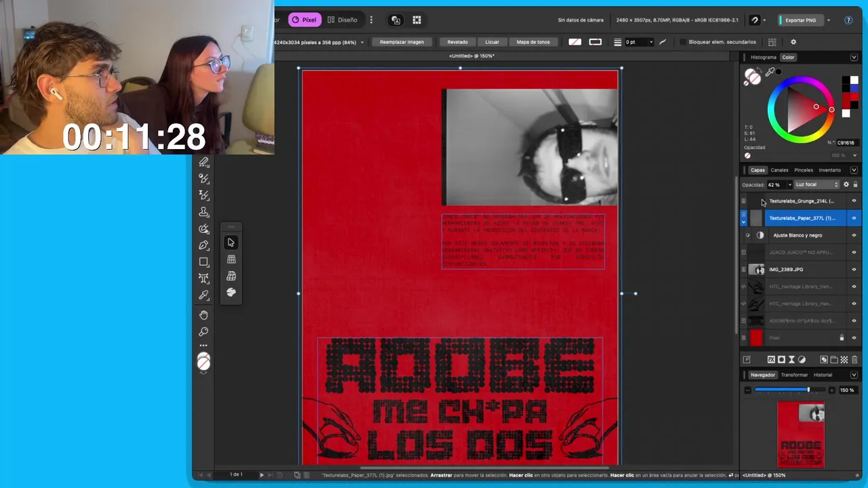Open the layer opacity 42 % dropdown
Screen dimensions: 868x488
pos(789,184)
